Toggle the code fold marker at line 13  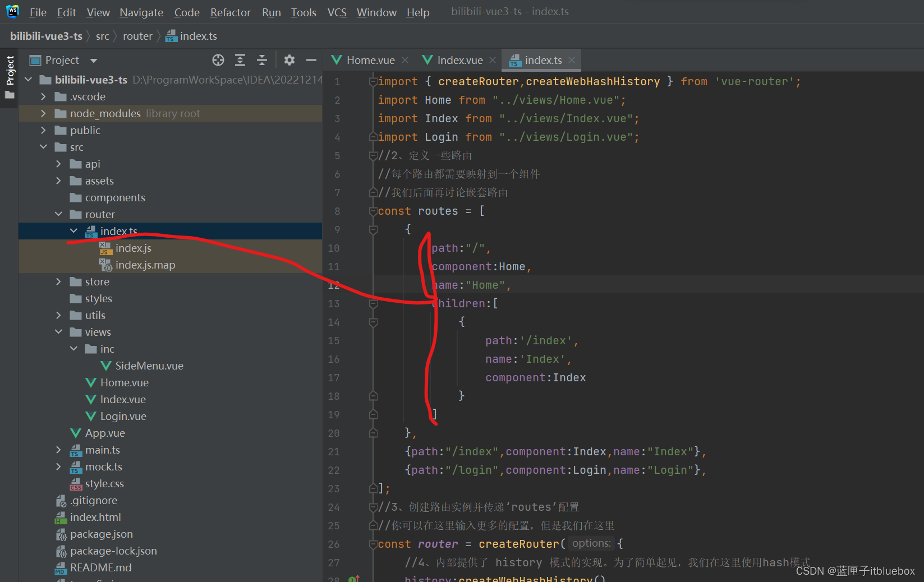(x=373, y=304)
